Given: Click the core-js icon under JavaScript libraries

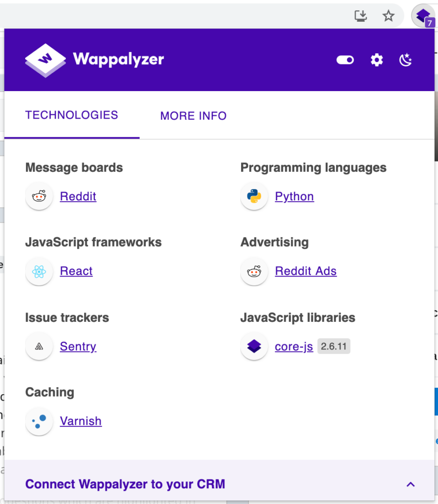Looking at the screenshot, I should pos(254,346).
